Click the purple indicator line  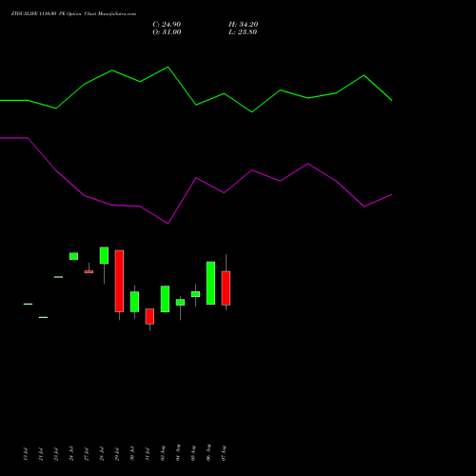[196, 178]
